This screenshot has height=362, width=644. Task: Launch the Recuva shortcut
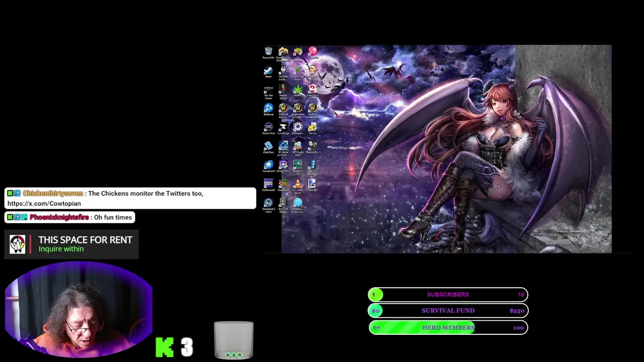[x=312, y=129]
